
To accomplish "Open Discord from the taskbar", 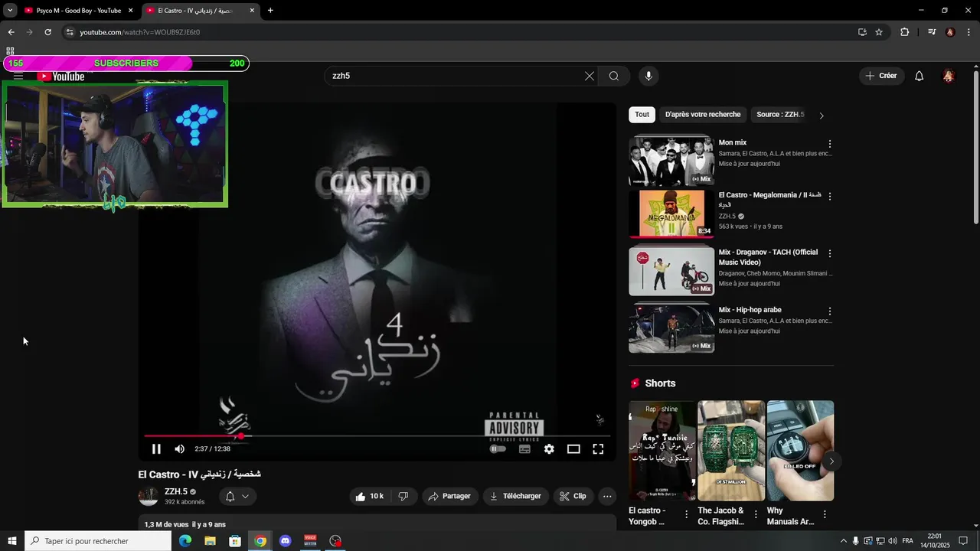I will coord(286,541).
